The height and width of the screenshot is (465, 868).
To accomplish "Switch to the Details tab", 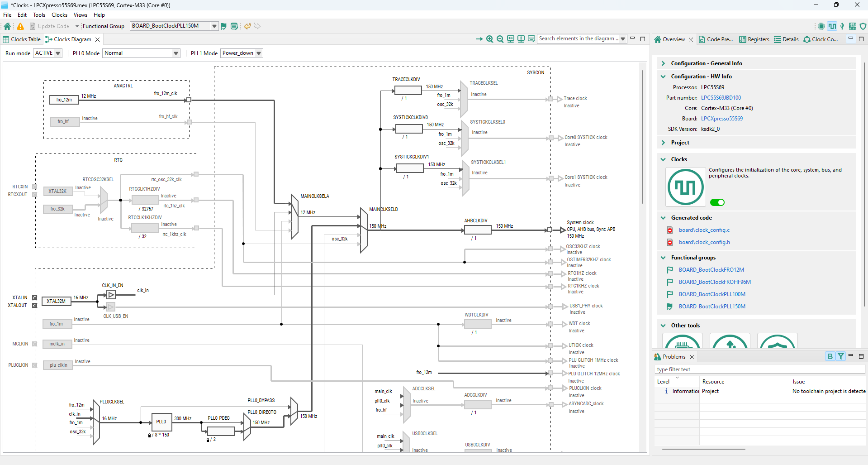I will coord(786,39).
